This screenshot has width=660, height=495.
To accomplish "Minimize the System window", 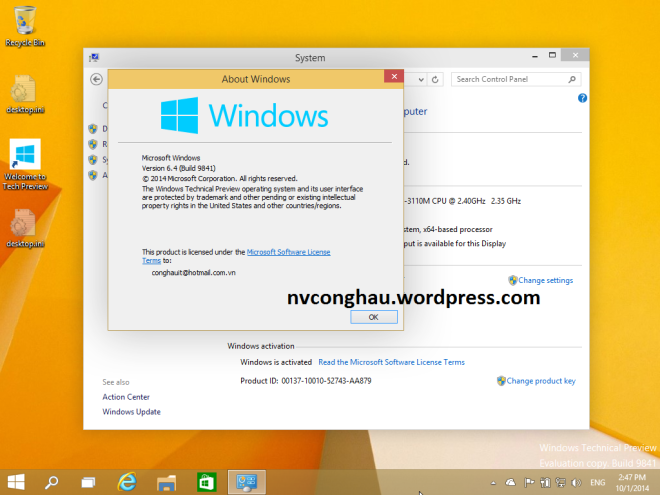I will coord(535,56).
